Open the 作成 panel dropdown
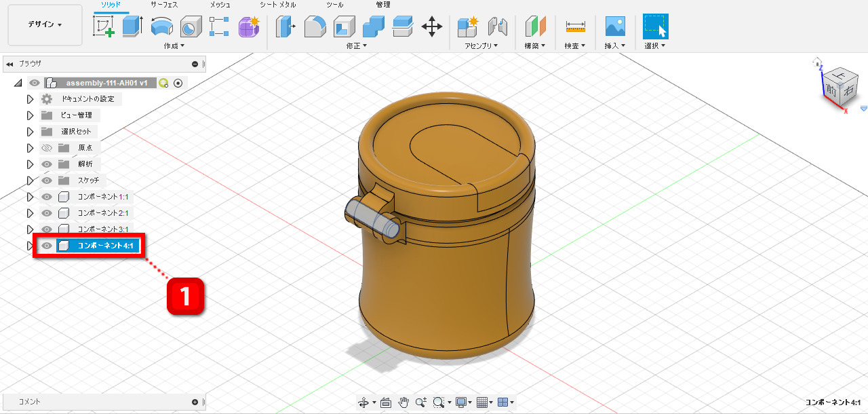The image size is (868, 414). coord(174,46)
